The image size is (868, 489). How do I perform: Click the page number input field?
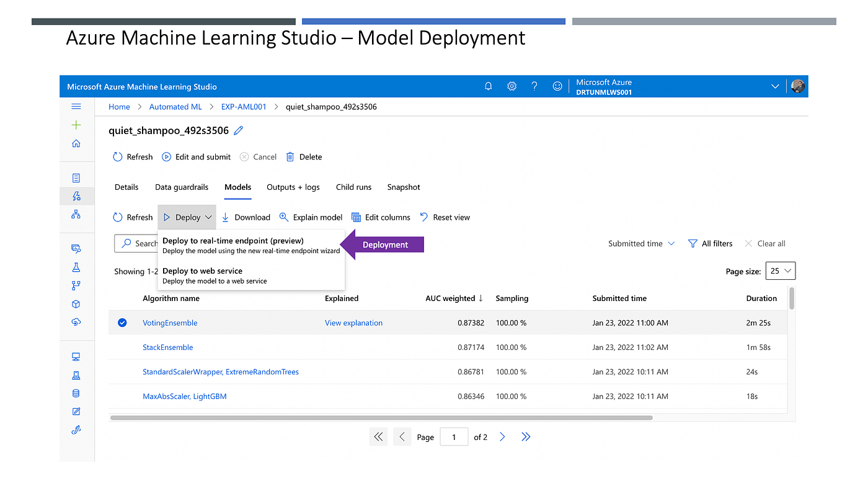click(x=454, y=437)
